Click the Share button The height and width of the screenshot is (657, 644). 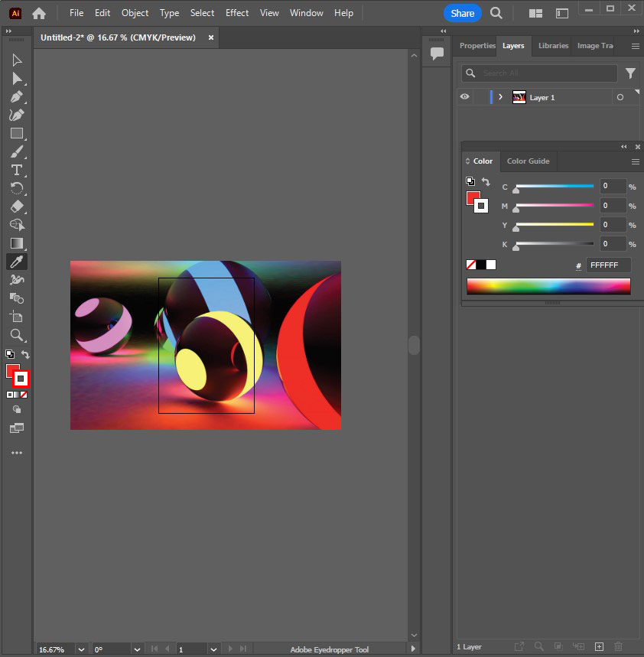(x=462, y=13)
